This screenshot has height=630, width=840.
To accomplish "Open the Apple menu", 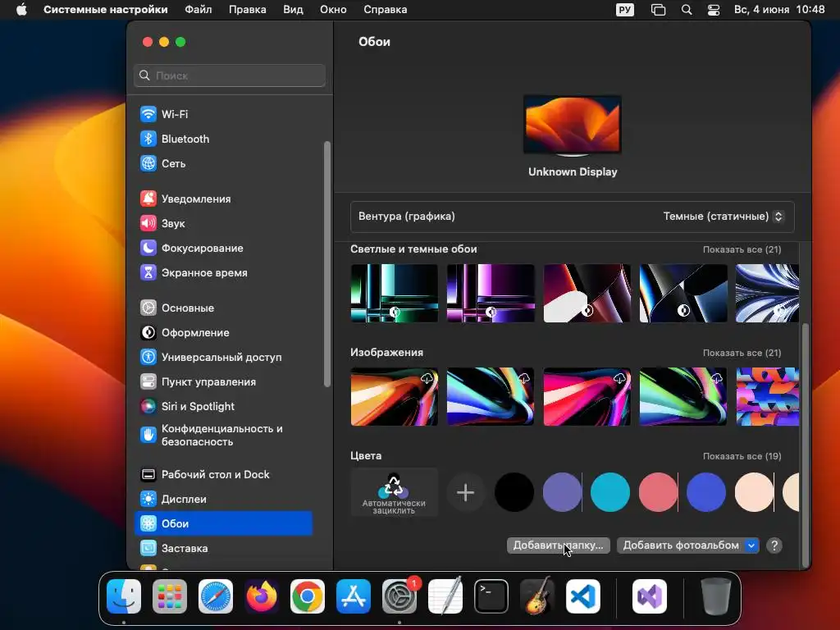I will point(21,10).
